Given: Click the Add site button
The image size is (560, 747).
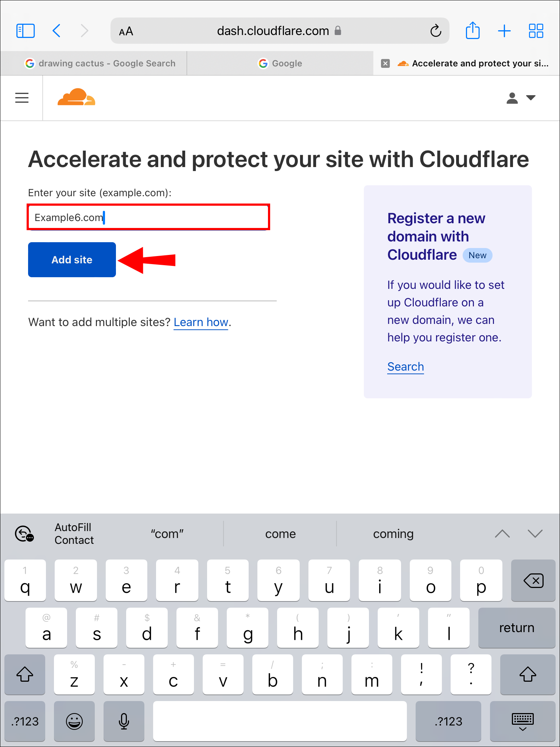Looking at the screenshot, I should point(72,260).
